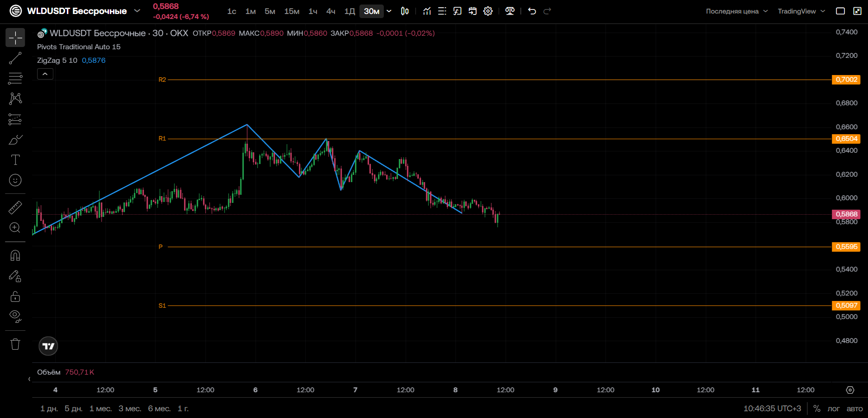Open the indicator templates list icon
This screenshot has height=418, width=868.
coord(442,11)
